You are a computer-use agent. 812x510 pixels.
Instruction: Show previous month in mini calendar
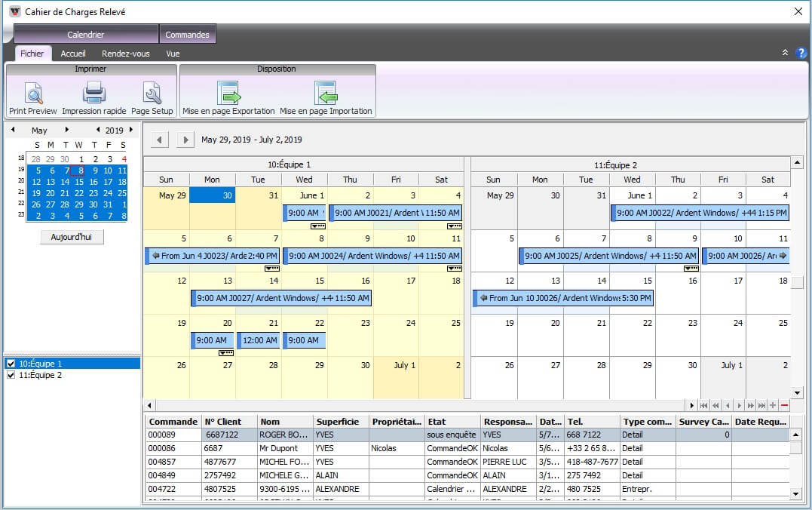click(x=13, y=131)
